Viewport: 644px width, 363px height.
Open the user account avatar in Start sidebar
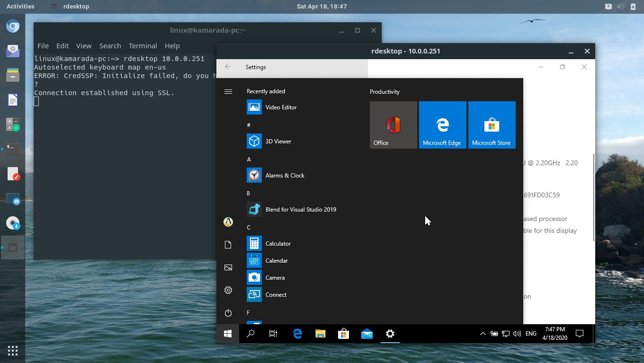(x=228, y=221)
